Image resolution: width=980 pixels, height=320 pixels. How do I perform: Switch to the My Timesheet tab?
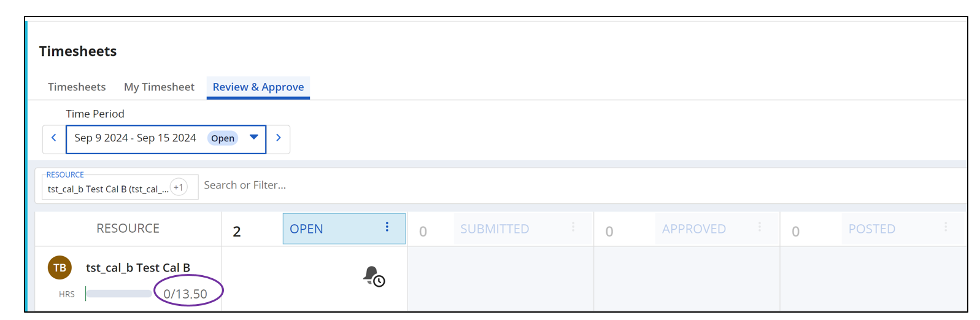[x=159, y=87]
